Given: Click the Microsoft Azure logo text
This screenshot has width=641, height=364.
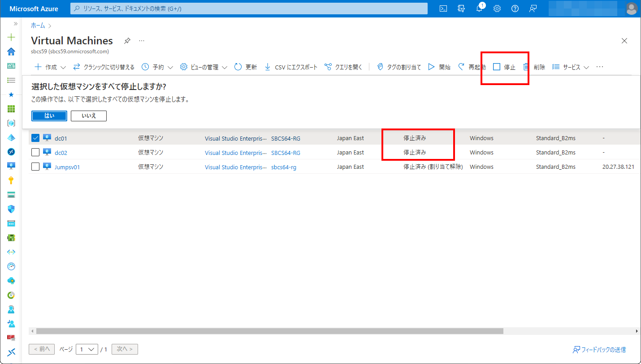Looking at the screenshot, I should [34, 9].
